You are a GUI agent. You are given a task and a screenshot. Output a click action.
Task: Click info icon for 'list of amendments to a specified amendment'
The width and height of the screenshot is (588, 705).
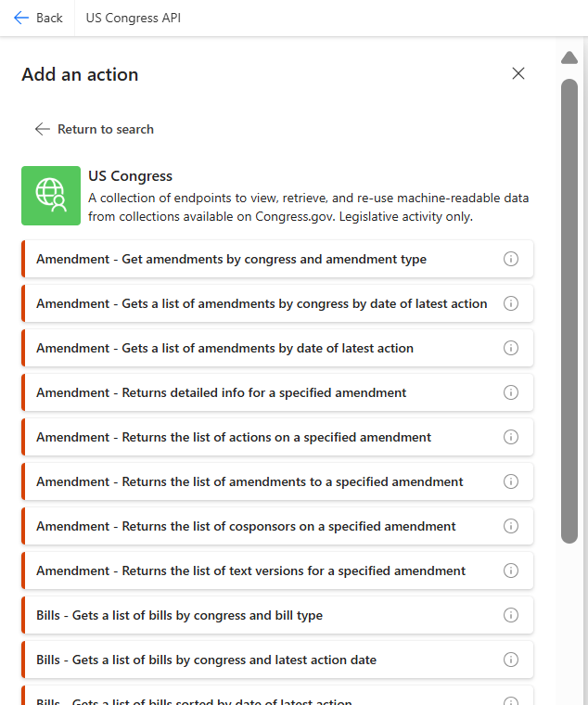click(x=510, y=481)
